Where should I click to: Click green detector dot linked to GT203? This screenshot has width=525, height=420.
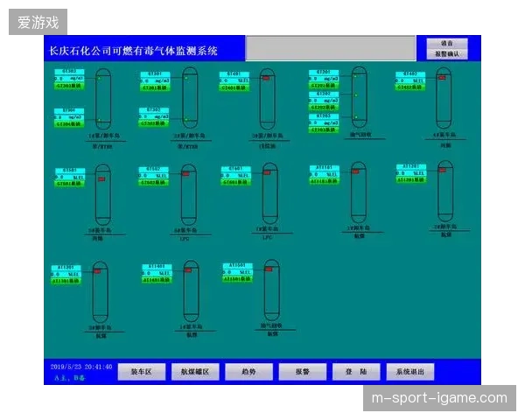point(356,117)
